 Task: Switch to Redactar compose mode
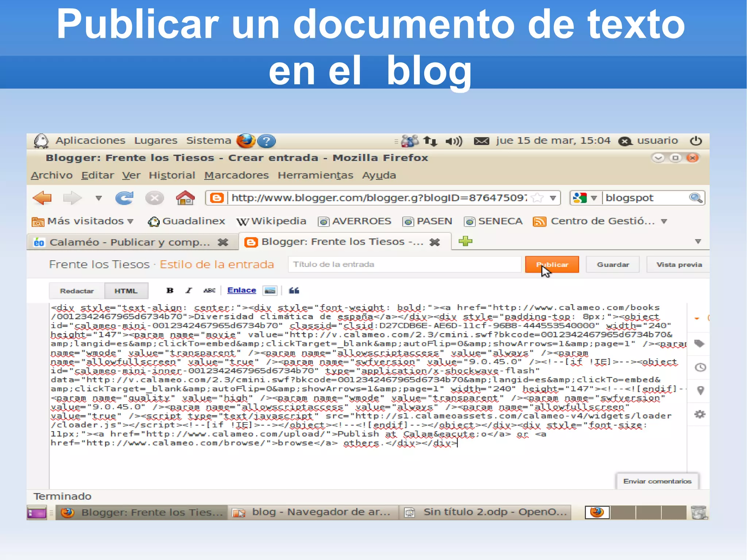pos(77,291)
